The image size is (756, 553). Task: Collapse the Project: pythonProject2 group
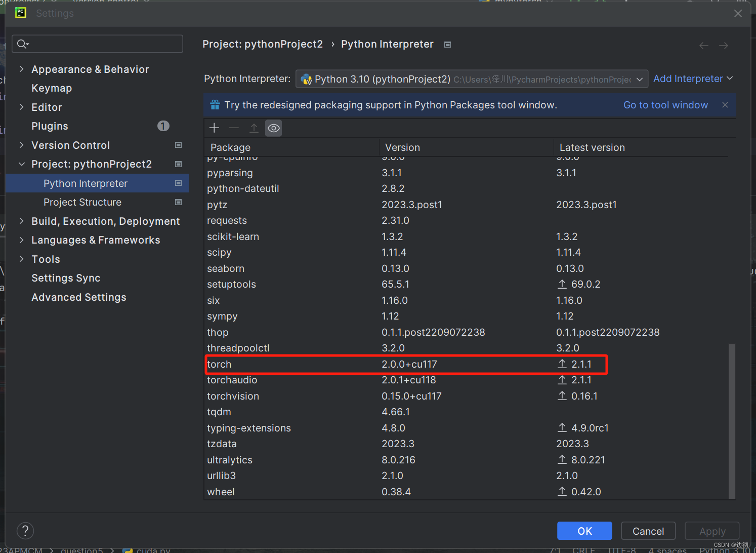click(21, 164)
